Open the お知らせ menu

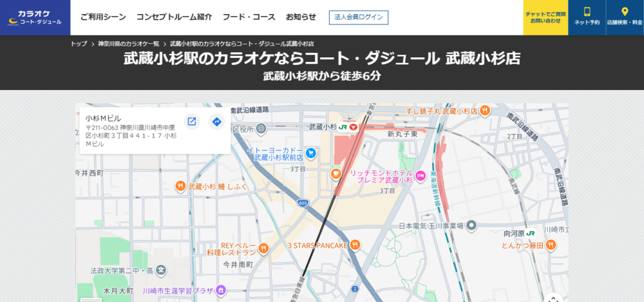tap(301, 17)
